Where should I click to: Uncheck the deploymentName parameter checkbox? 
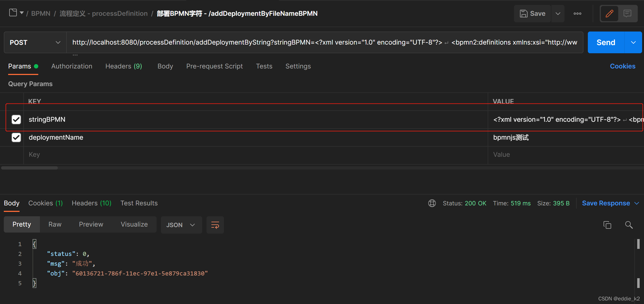point(16,137)
